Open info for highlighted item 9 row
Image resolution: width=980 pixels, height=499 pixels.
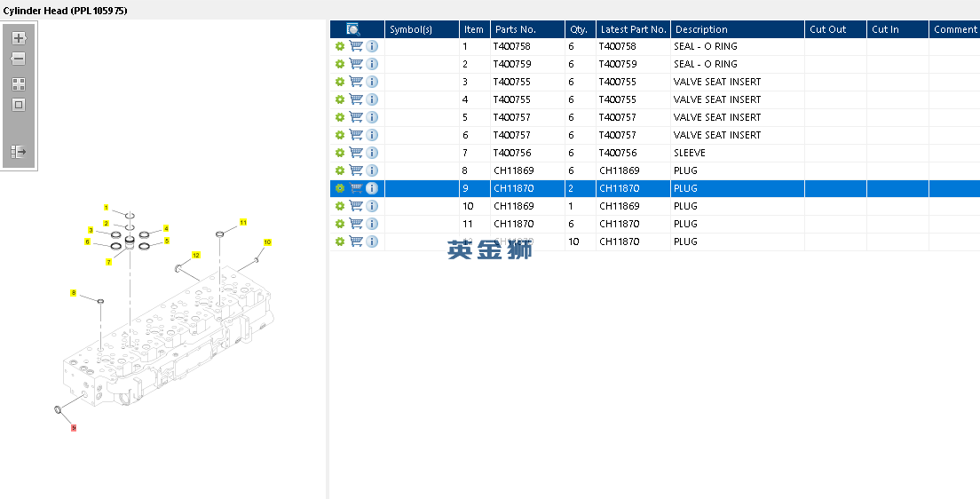372,188
